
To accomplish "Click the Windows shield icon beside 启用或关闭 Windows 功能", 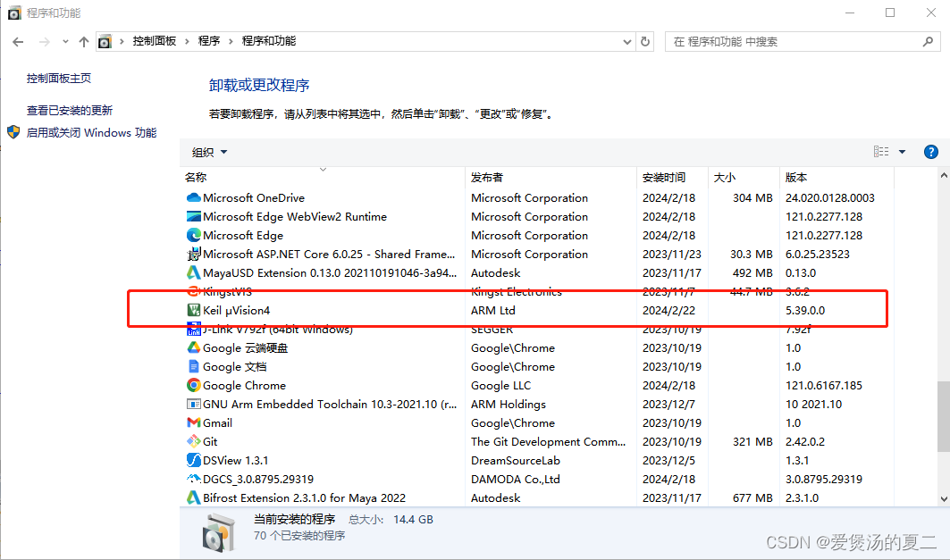I will (13, 132).
